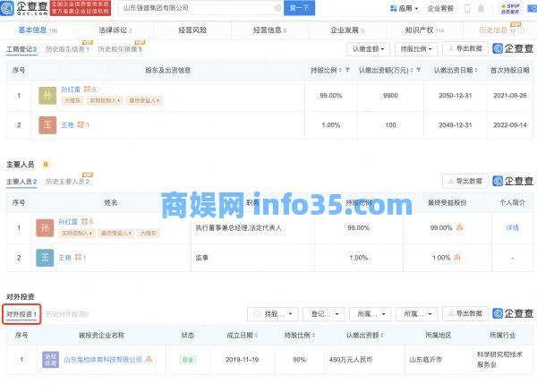The image size is (537, 392).
Task: Click 免检体育 company logo thumbnail
Action: tap(48, 360)
